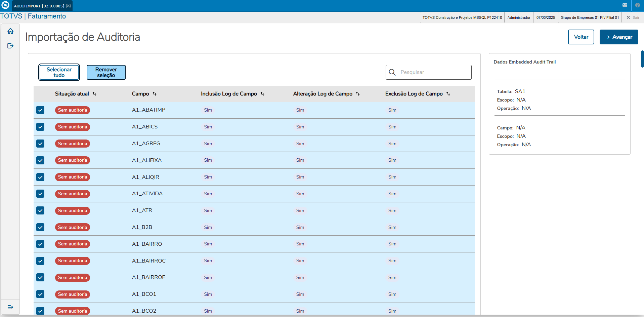The image size is (644, 317).
Task: Expand the sidebar menu arrow icon
Action: 10,307
